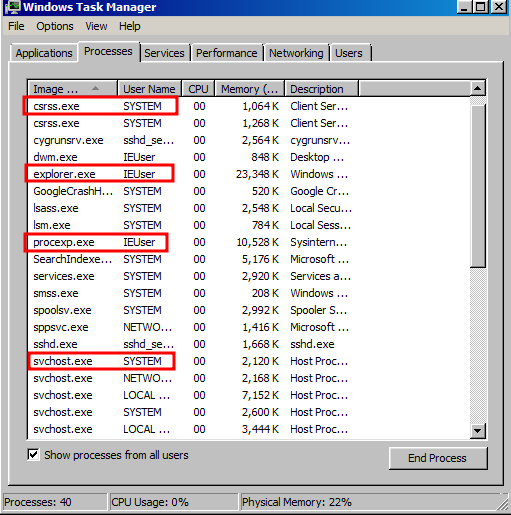Sort by User Name column header

(149, 89)
